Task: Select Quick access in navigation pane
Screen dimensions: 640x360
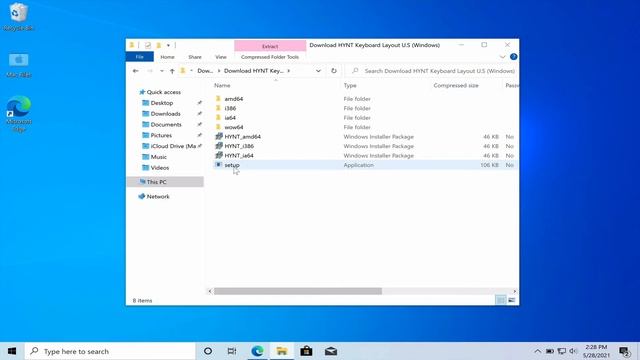Action: coord(163,92)
